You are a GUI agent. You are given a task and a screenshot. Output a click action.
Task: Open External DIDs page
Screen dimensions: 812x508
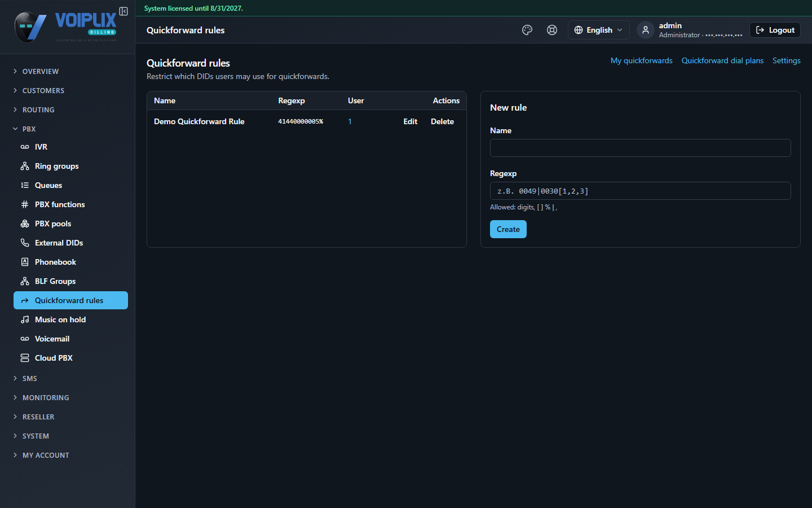70,243
